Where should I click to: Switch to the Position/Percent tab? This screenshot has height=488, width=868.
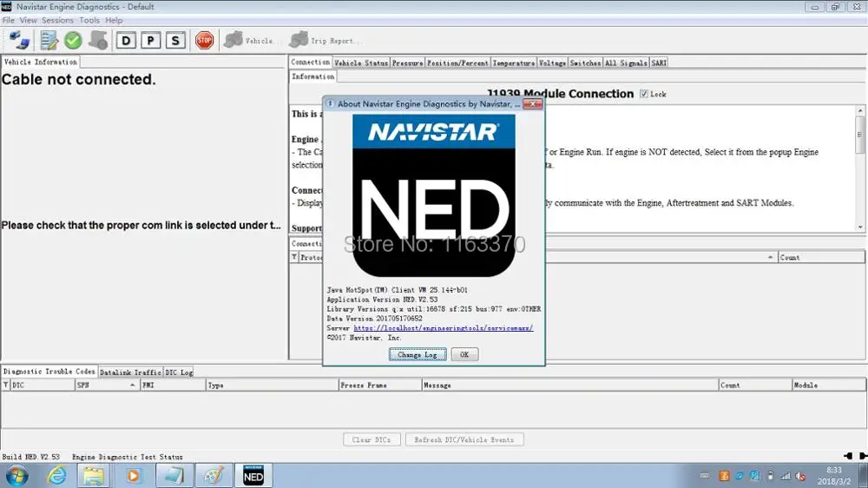(457, 63)
